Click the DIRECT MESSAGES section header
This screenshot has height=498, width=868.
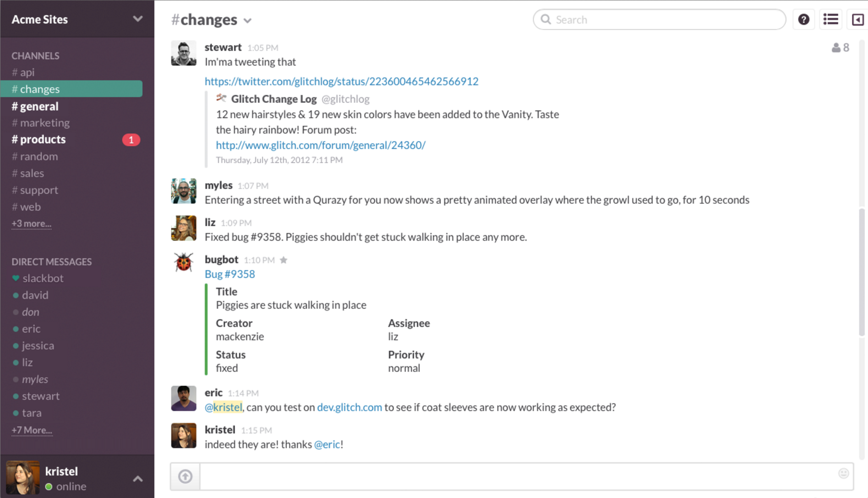[x=52, y=262]
